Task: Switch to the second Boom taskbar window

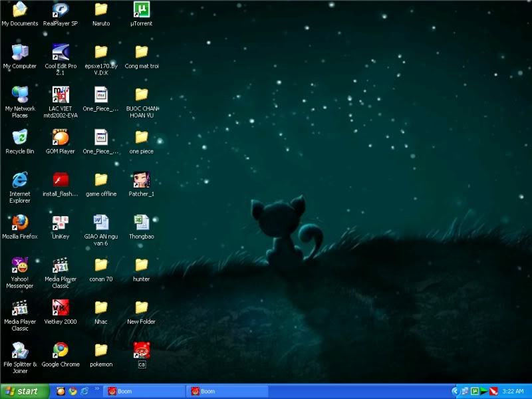Action: coord(227,392)
